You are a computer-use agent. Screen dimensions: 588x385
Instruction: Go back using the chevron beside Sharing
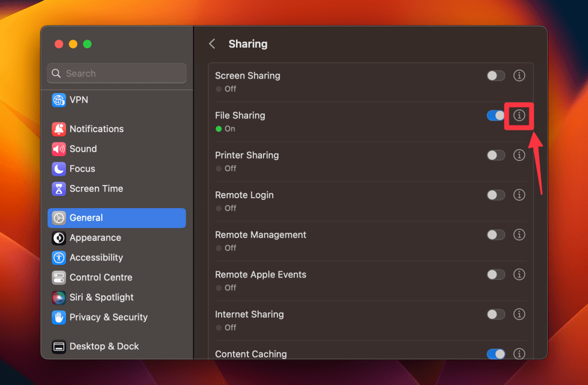212,44
